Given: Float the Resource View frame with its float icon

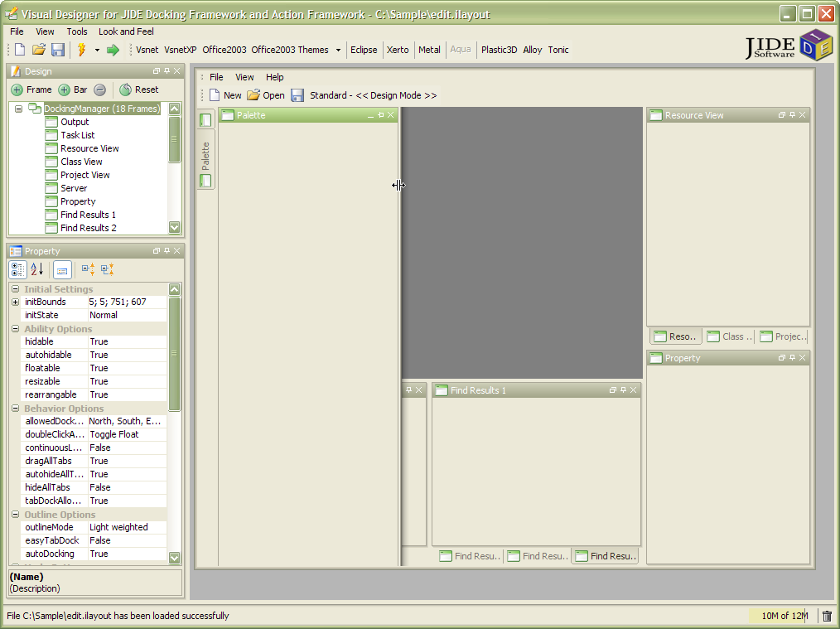Looking at the screenshot, I should (x=782, y=115).
